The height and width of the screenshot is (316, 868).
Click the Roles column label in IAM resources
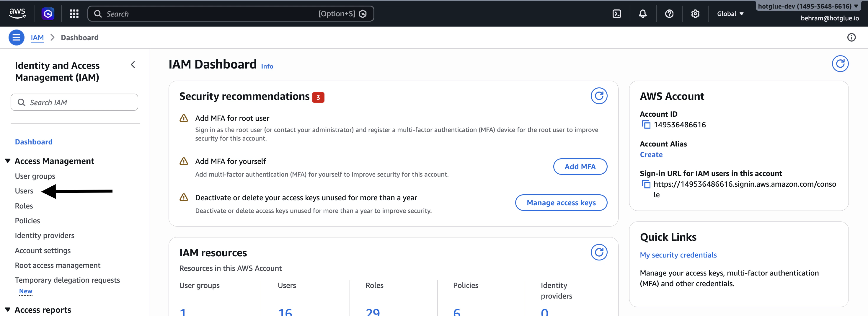pyautogui.click(x=374, y=285)
